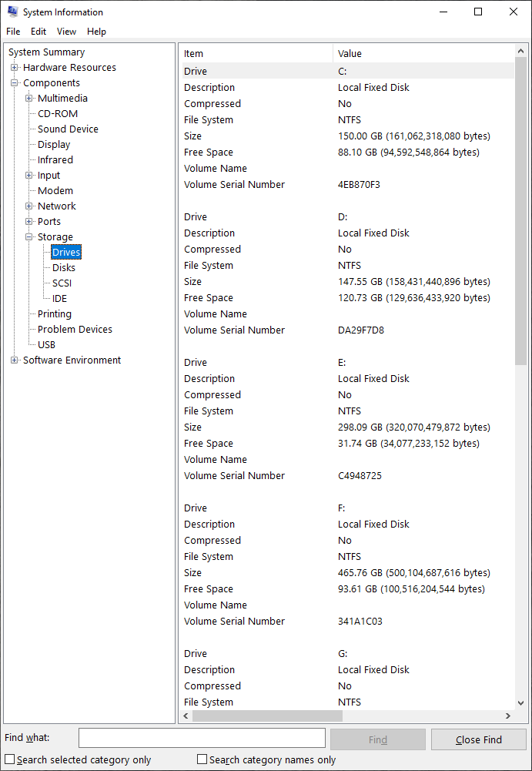The image size is (532, 771).
Task: Open the Help menu
Action: [x=96, y=32]
